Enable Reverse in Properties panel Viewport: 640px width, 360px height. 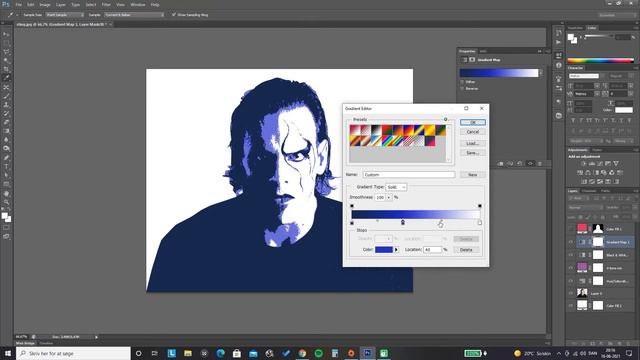462,88
